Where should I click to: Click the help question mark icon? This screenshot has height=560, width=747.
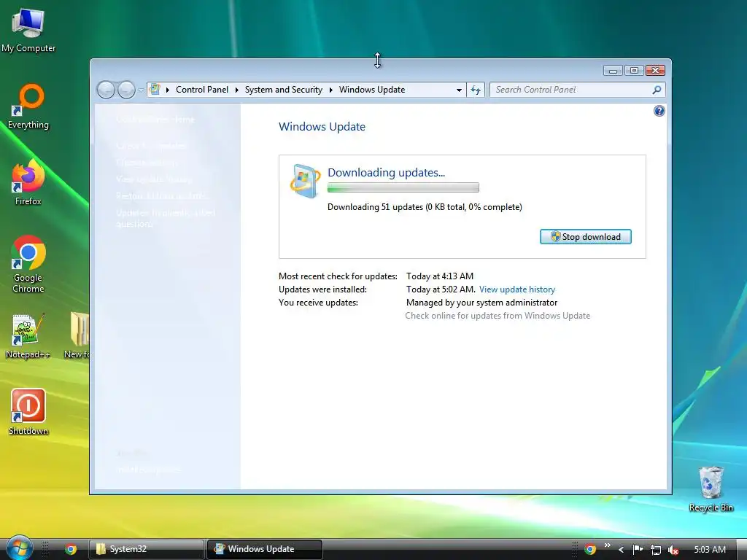tap(659, 111)
